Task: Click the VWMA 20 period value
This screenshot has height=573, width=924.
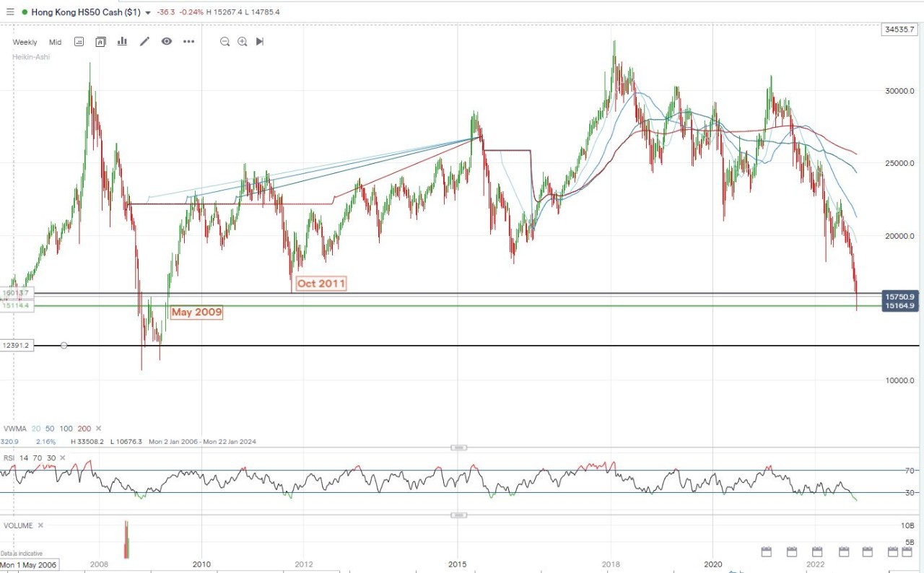Action: click(x=36, y=429)
